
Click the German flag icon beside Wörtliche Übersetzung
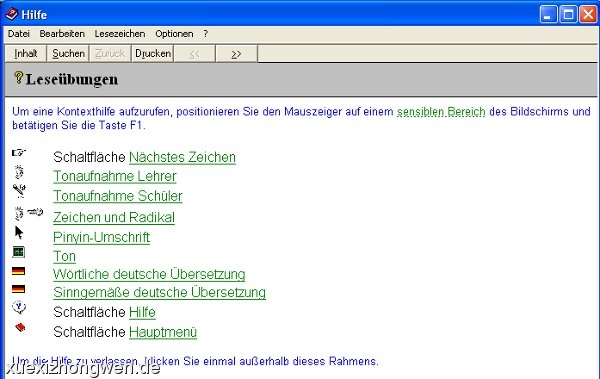coord(18,271)
